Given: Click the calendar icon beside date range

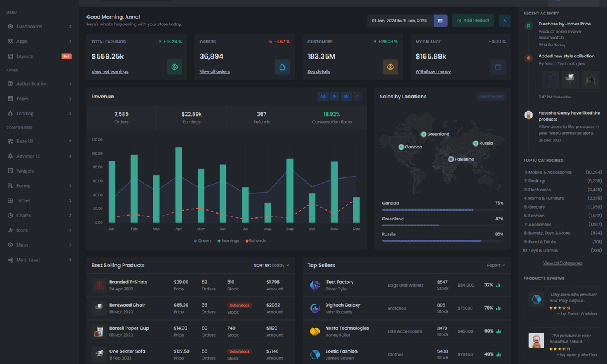Looking at the screenshot, I should (440, 21).
